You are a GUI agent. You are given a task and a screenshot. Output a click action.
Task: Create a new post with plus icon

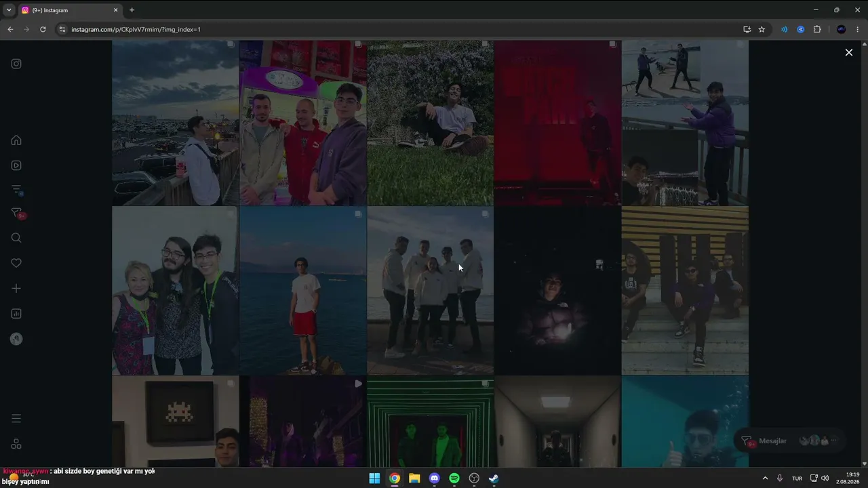pos(16,288)
